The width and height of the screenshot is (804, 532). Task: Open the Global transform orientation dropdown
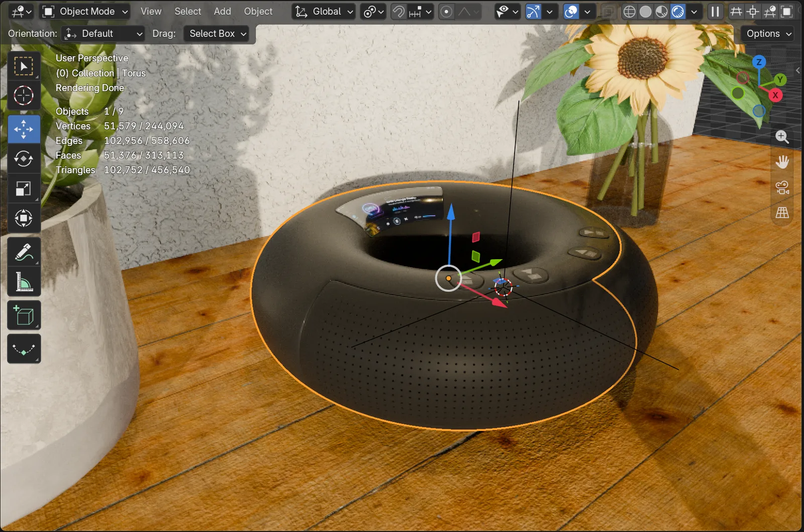pos(324,12)
